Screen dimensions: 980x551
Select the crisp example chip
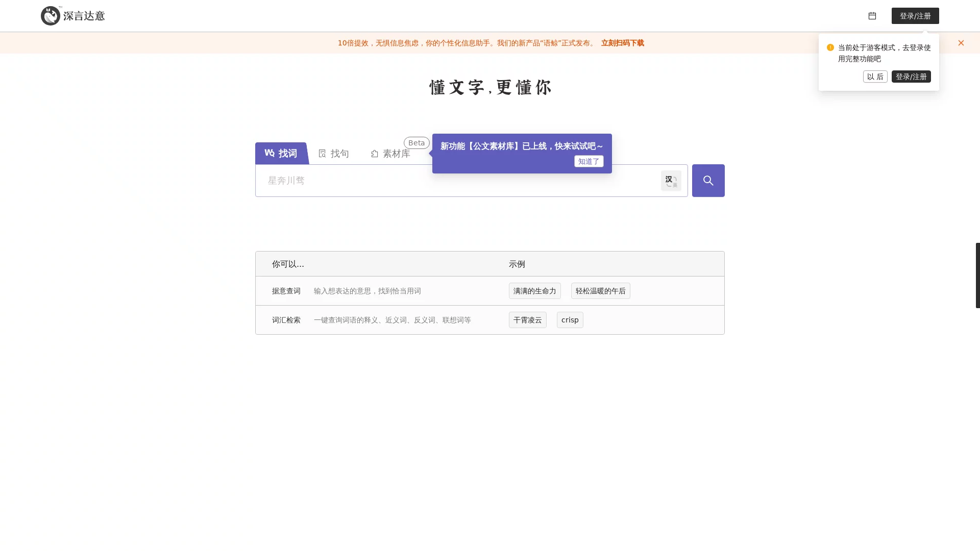[569, 319]
